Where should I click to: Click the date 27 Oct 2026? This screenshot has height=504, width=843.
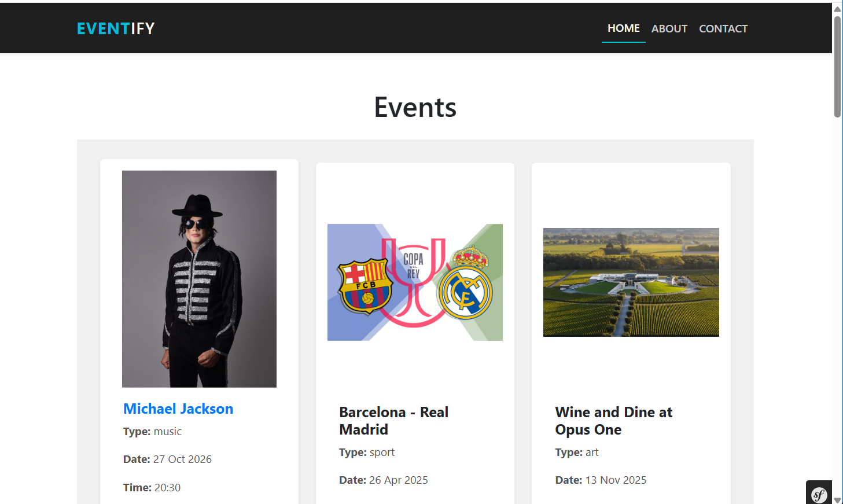tap(182, 459)
